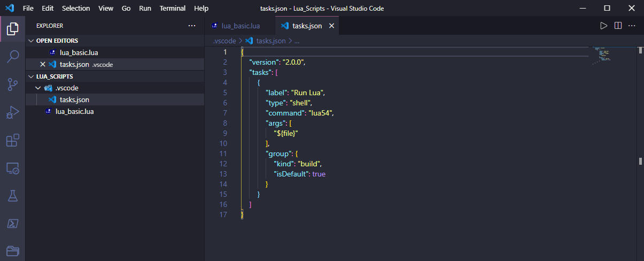
Task: Open Explorer panel more actions ellipsis
Action: tap(192, 26)
